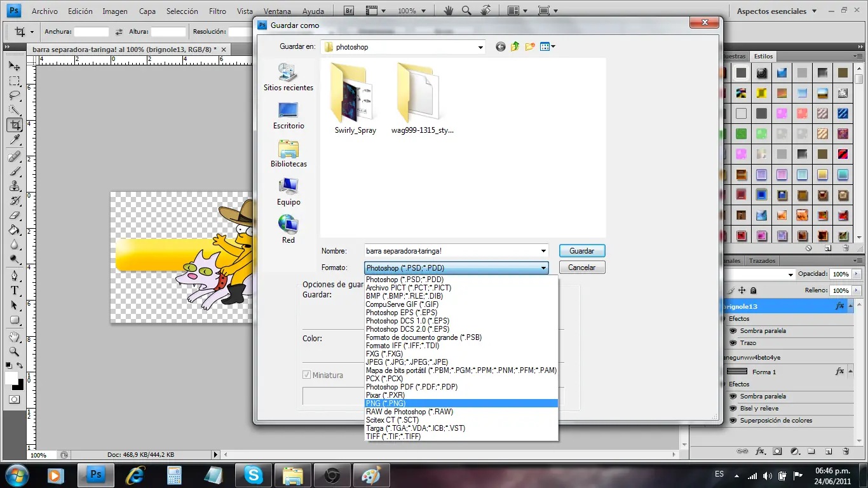The height and width of the screenshot is (488, 868).
Task: Select the Crop tool in the toolbox
Action: (x=14, y=125)
